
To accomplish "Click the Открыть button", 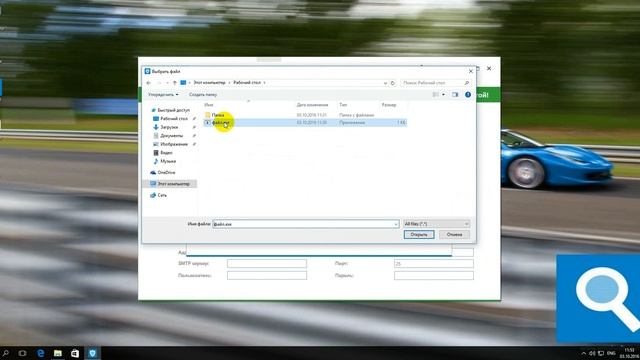I will (419, 235).
